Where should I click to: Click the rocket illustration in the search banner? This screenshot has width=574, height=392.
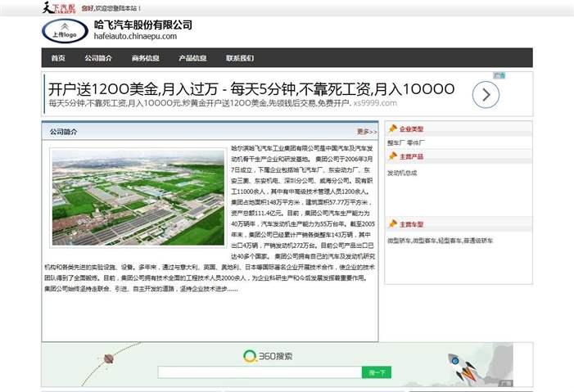pyautogui.click(x=462, y=369)
